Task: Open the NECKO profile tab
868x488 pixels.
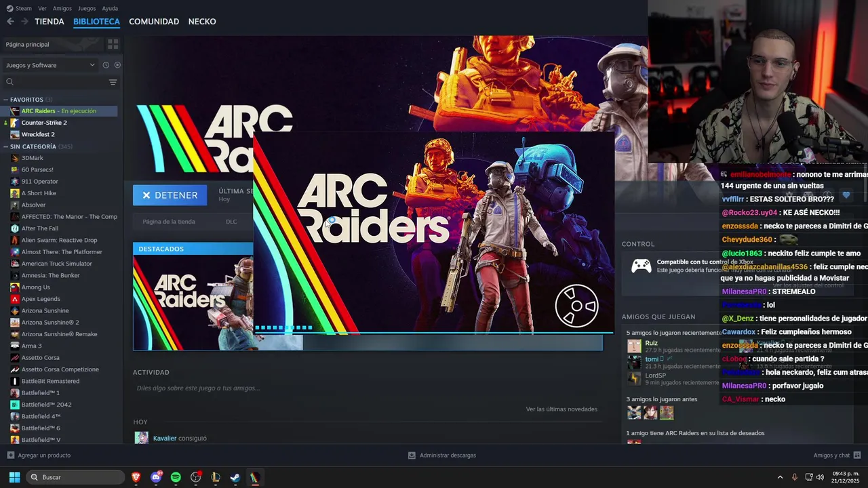Action: click(202, 22)
